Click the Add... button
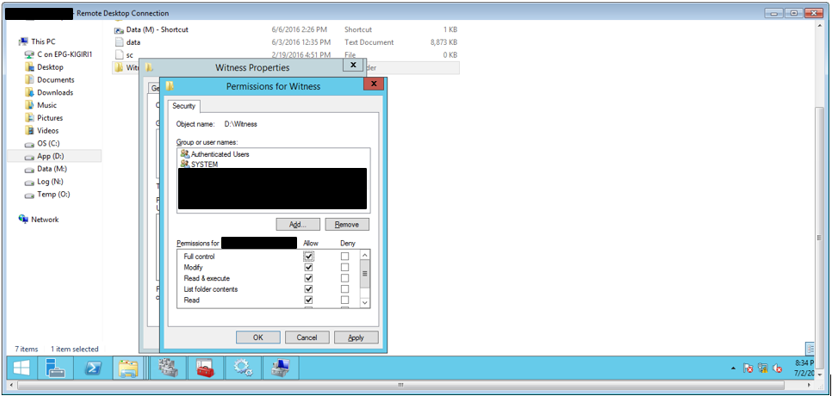 coord(298,225)
